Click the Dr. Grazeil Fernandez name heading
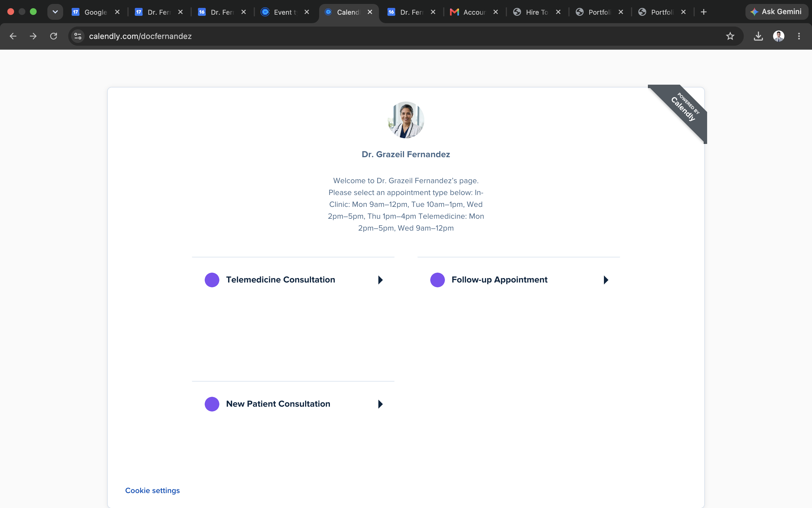The image size is (812, 508). pyautogui.click(x=406, y=154)
